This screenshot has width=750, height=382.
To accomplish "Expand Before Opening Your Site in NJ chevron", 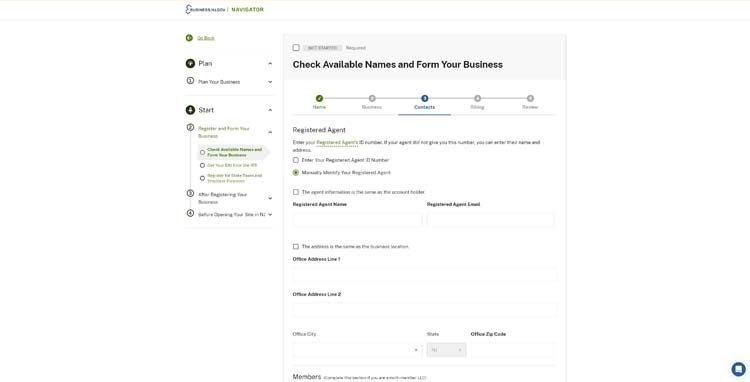I will [x=270, y=215].
